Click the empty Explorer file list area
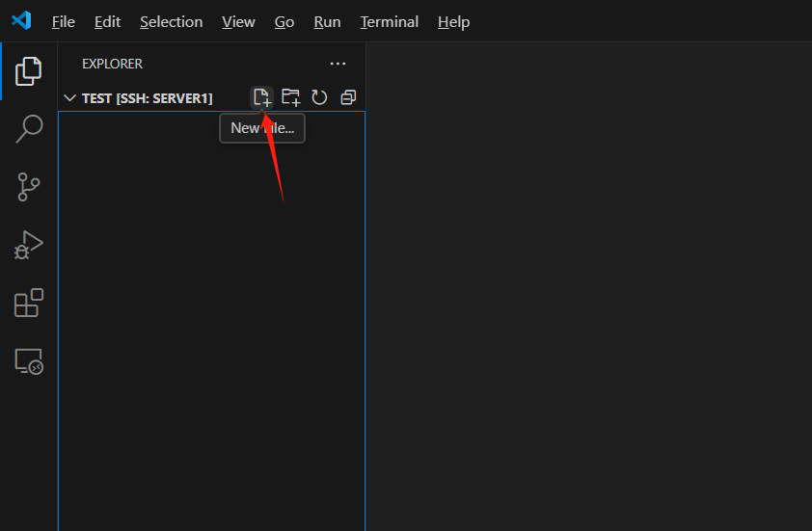 [211, 337]
